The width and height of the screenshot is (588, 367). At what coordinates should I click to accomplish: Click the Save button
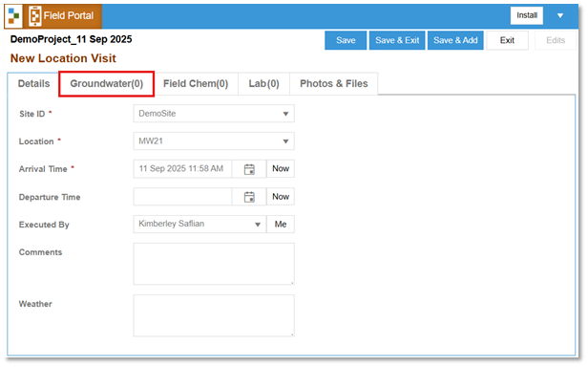[x=346, y=40]
